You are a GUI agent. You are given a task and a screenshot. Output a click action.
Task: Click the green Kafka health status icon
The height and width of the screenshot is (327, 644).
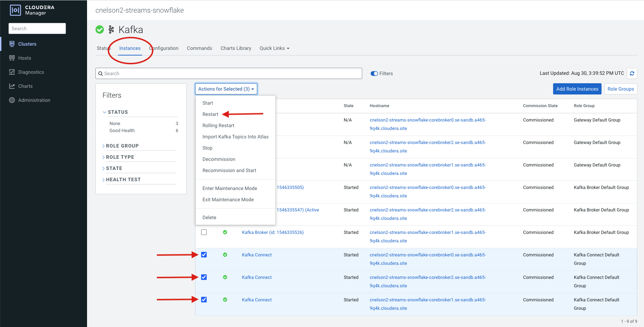click(x=100, y=30)
